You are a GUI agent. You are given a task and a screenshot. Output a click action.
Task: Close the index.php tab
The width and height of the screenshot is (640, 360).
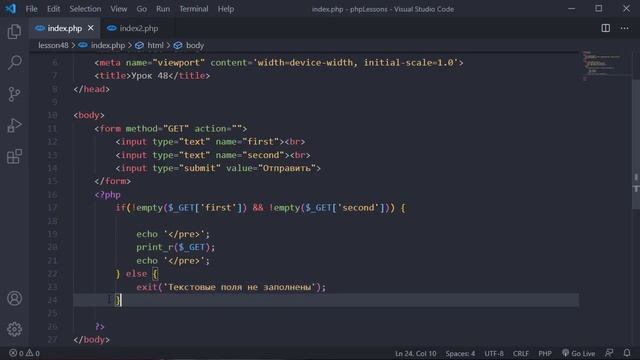[91, 28]
